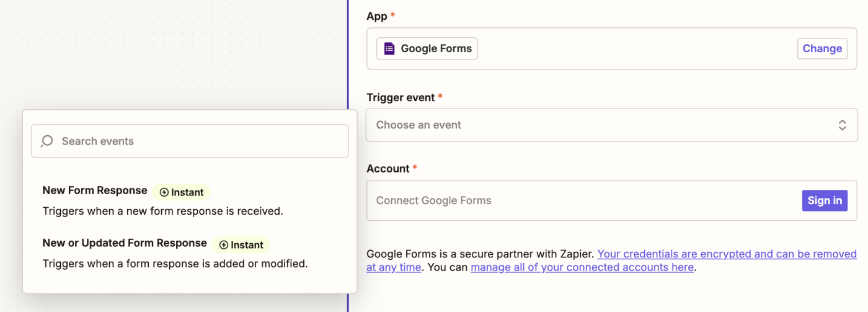The width and height of the screenshot is (868, 312).
Task: Click the Google Forms app icon
Action: pyautogui.click(x=389, y=48)
